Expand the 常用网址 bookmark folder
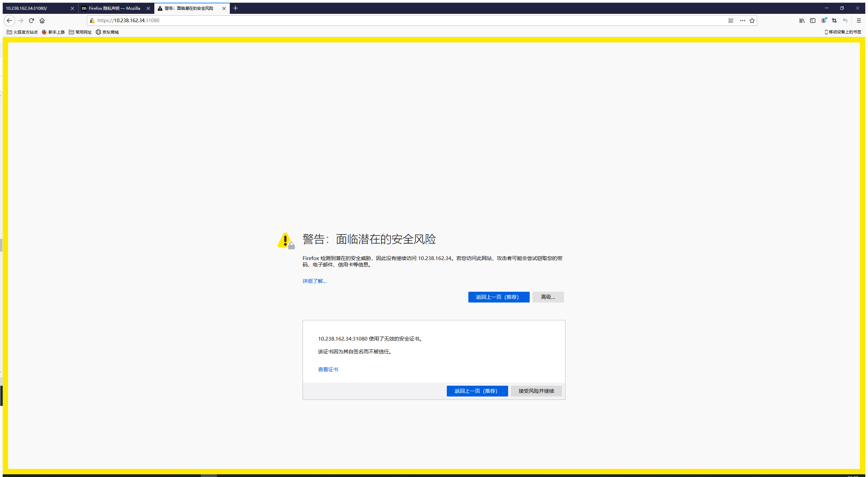Screen dimensions: 868x477 80,32
